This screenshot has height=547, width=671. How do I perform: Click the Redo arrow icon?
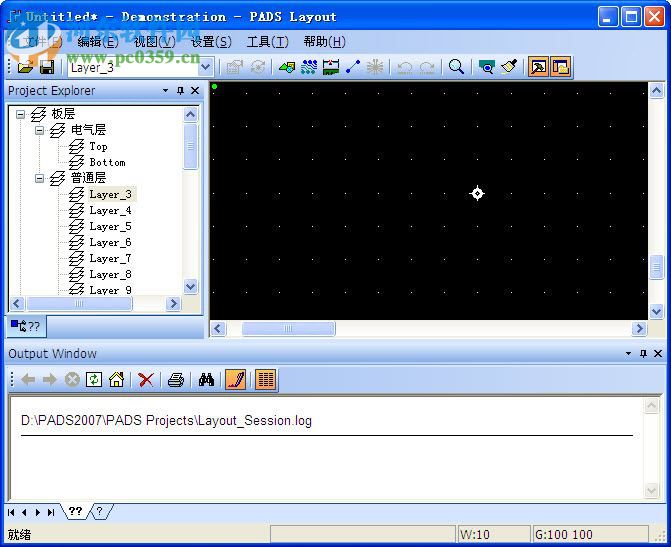pyautogui.click(x=427, y=67)
